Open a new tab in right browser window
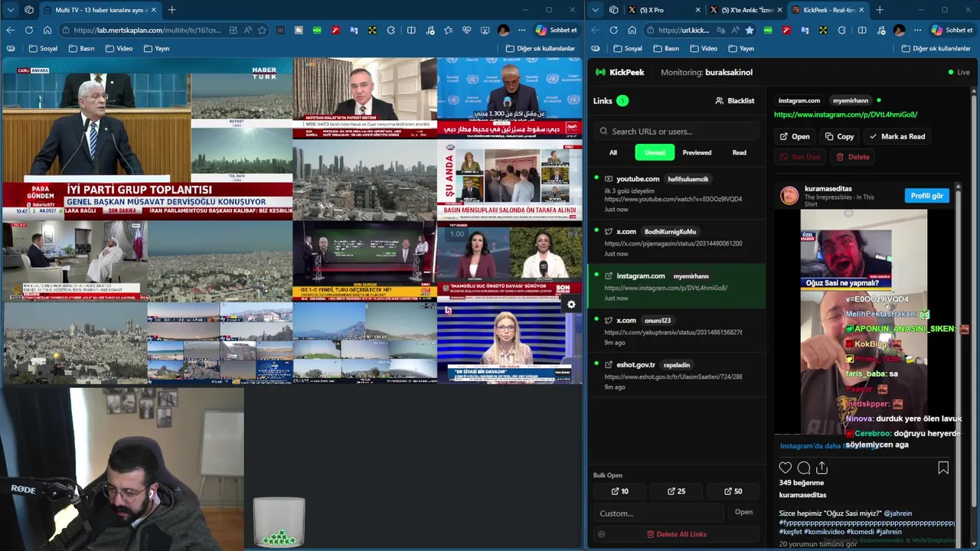Screen dimensions: 980x551 click(x=879, y=10)
